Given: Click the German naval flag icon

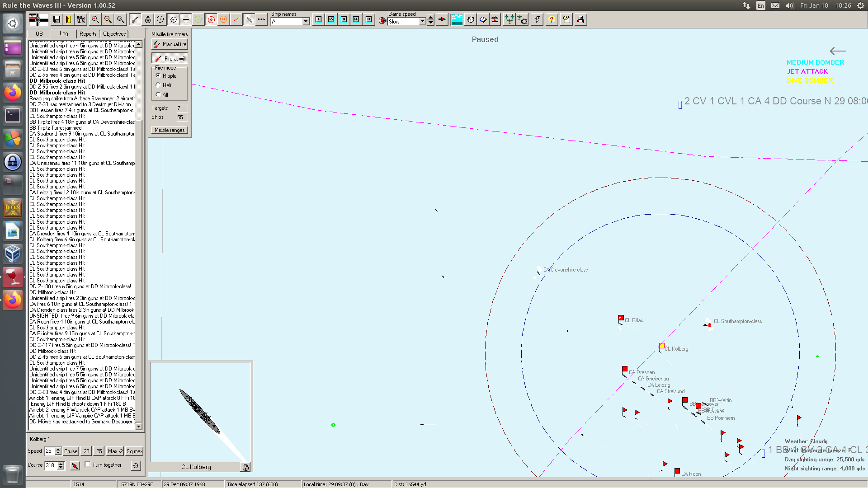Looking at the screenshot, I should click(38, 19).
